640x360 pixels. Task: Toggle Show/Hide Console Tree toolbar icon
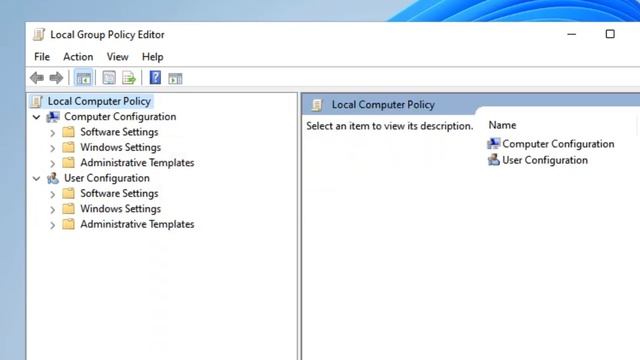[84, 78]
